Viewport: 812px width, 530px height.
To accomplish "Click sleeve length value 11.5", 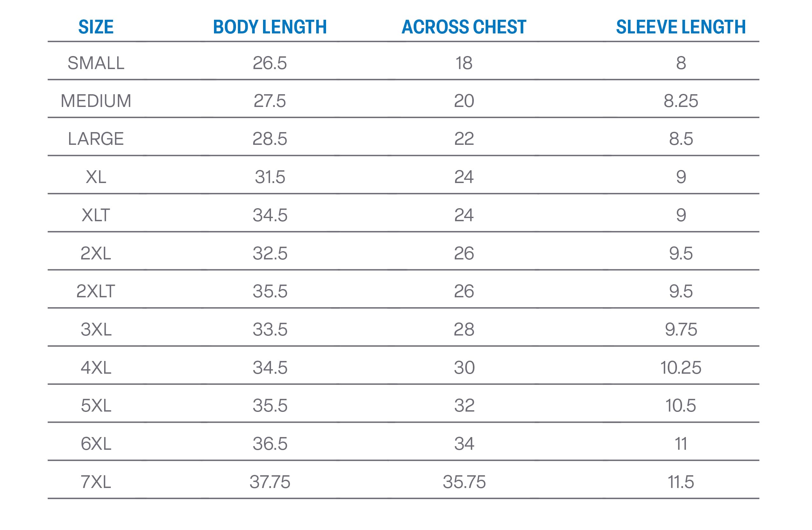I will (681, 482).
